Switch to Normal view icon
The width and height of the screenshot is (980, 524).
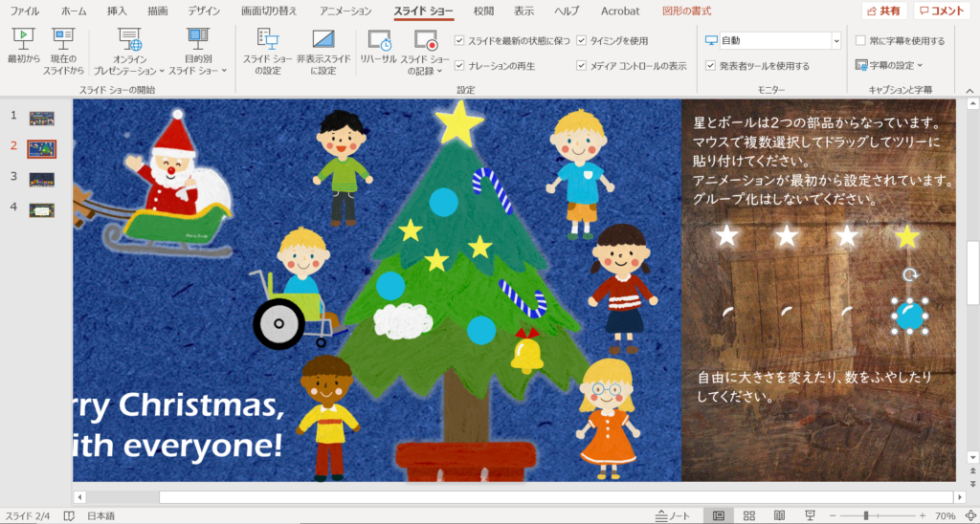[718, 516]
